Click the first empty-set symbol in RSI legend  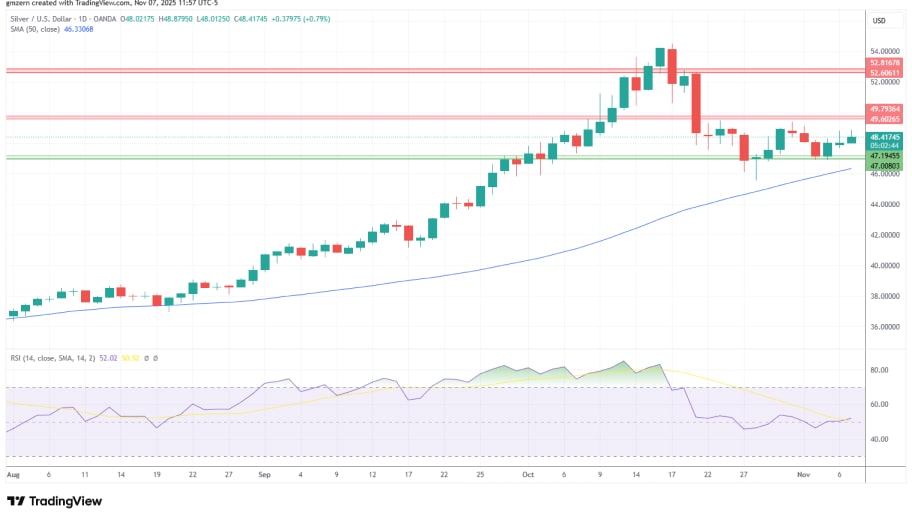coord(145,357)
